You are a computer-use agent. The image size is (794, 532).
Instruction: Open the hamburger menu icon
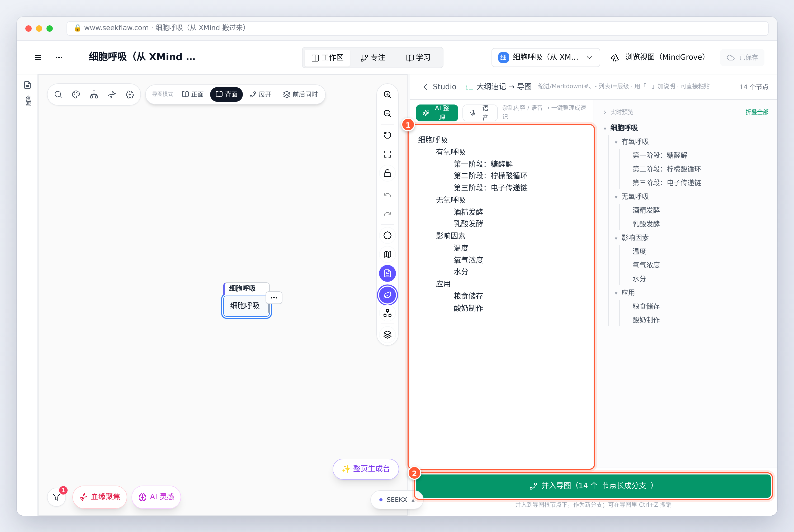pyautogui.click(x=38, y=58)
